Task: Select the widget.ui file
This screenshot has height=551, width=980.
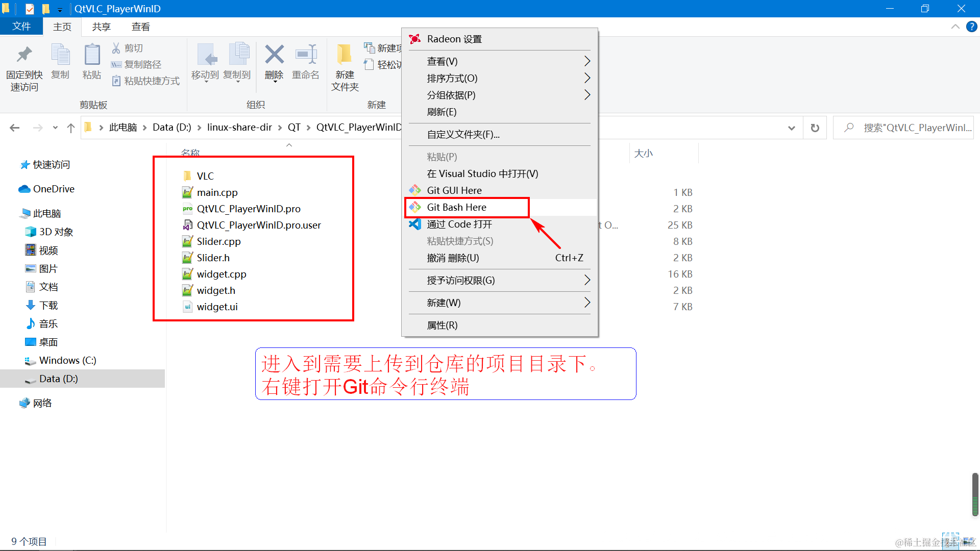Action: click(x=217, y=307)
